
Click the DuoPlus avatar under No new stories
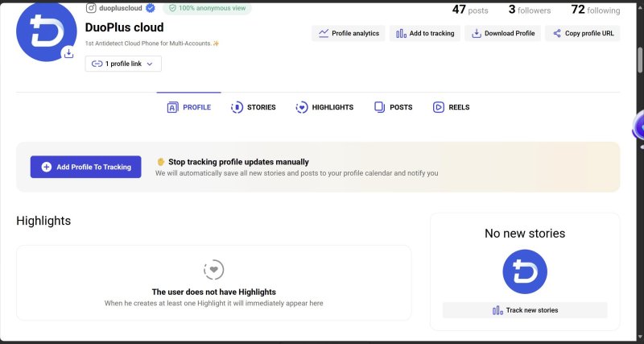point(525,271)
